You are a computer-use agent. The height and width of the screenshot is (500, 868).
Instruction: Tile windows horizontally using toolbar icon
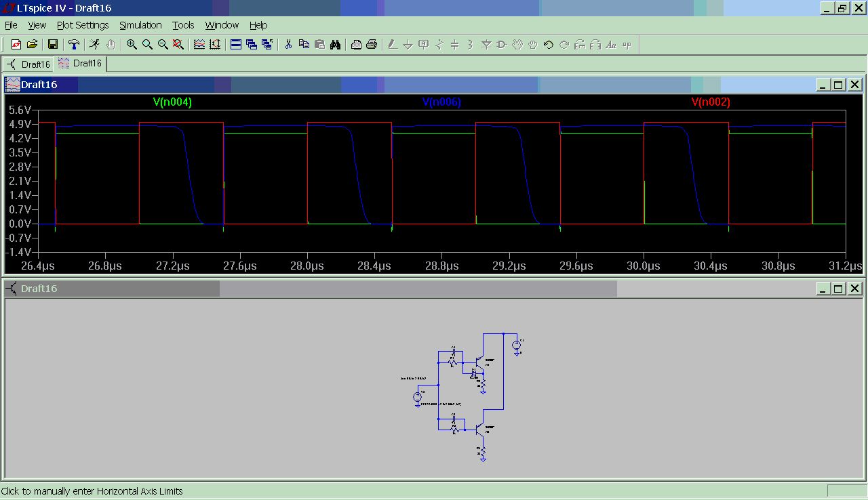click(x=236, y=45)
